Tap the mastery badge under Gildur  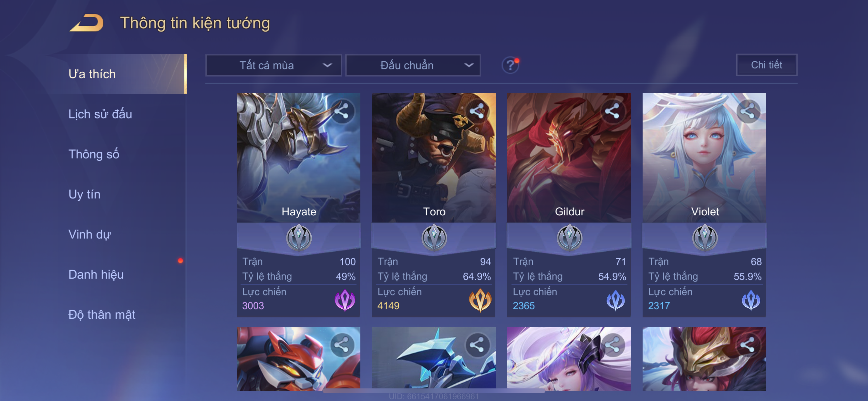569,238
